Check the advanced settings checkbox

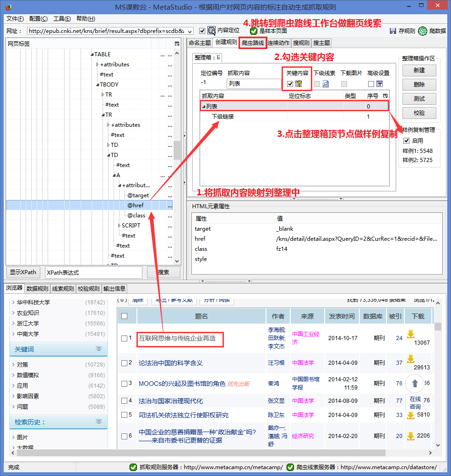[x=371, y=84]
